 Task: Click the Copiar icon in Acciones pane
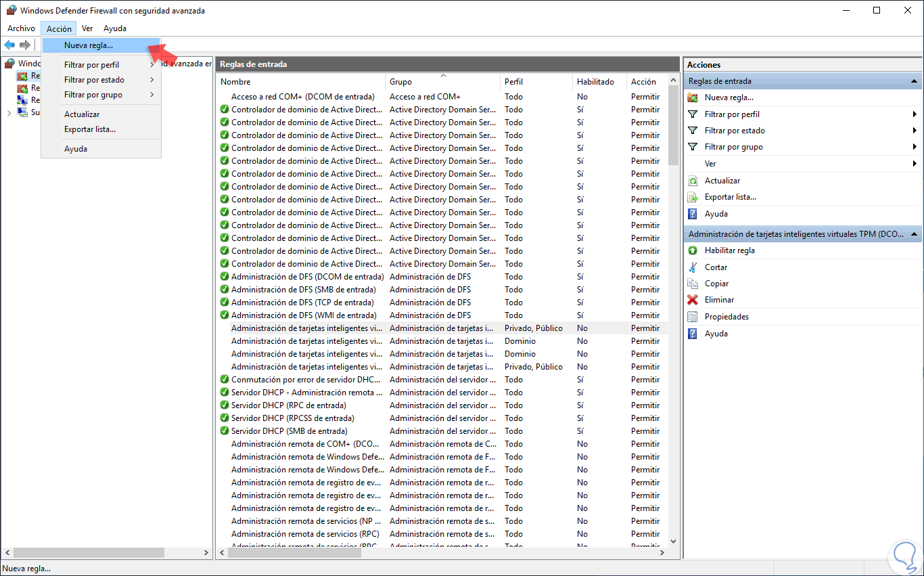click(x=693, y=284)
